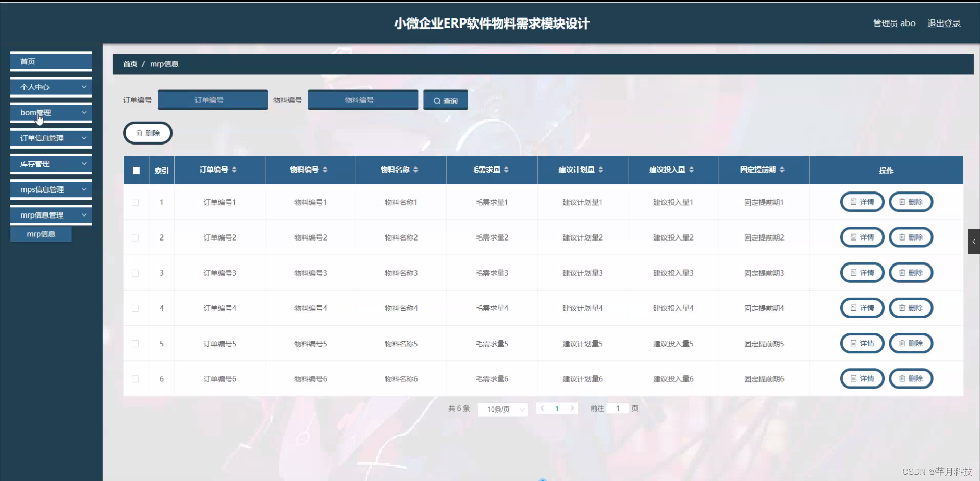This screenshot has width=980, height=481.
Task: Click the 删除 trash icon on row 2
Action: click(x=902, y=237)
